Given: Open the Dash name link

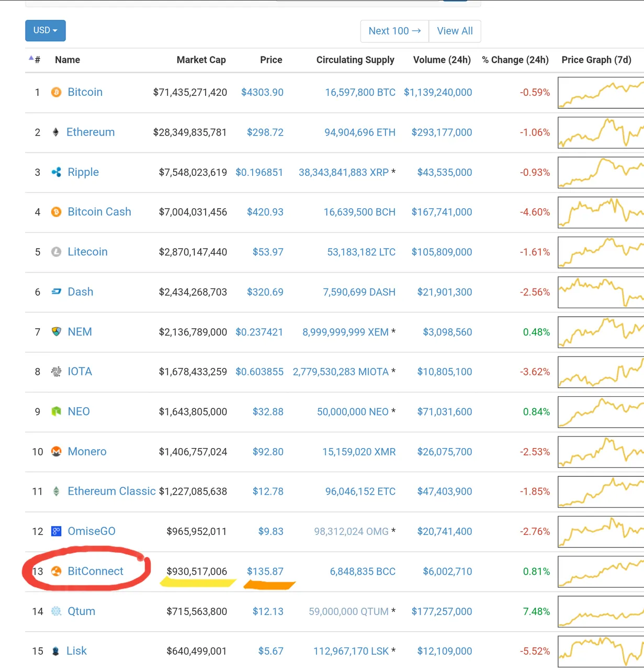Looking at the screenshot, I should 81,292.
